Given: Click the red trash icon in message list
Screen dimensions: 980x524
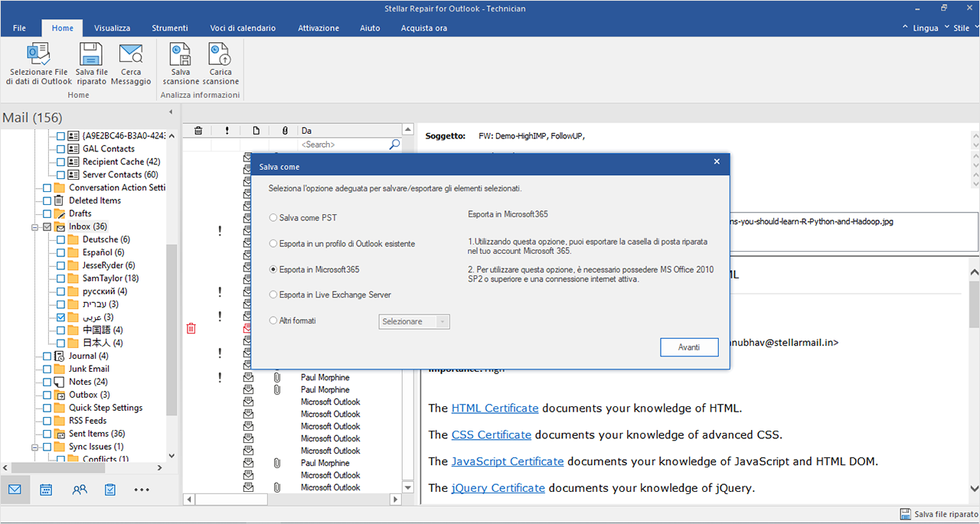Looking at the screenshot, I should [x=191, y=328].
